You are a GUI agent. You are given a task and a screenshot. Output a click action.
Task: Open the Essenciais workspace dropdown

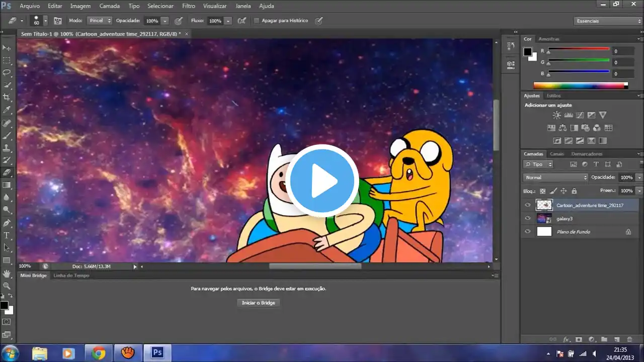[x=608, y=21]
